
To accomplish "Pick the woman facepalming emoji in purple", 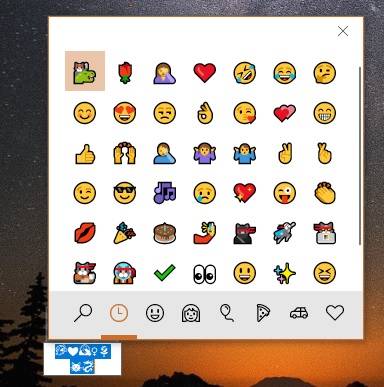I will (x=165, y=73).
